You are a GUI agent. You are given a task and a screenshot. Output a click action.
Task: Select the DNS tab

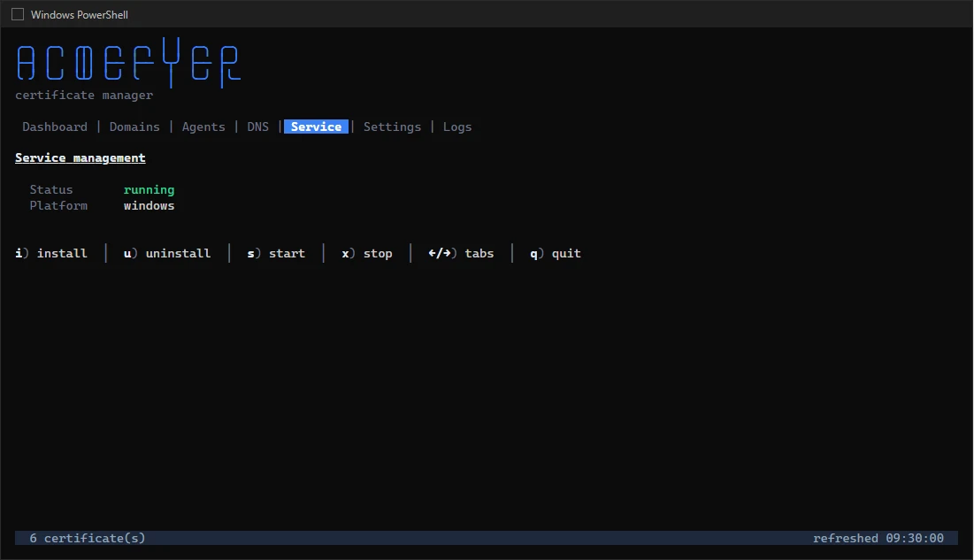[x=257, y=127]
